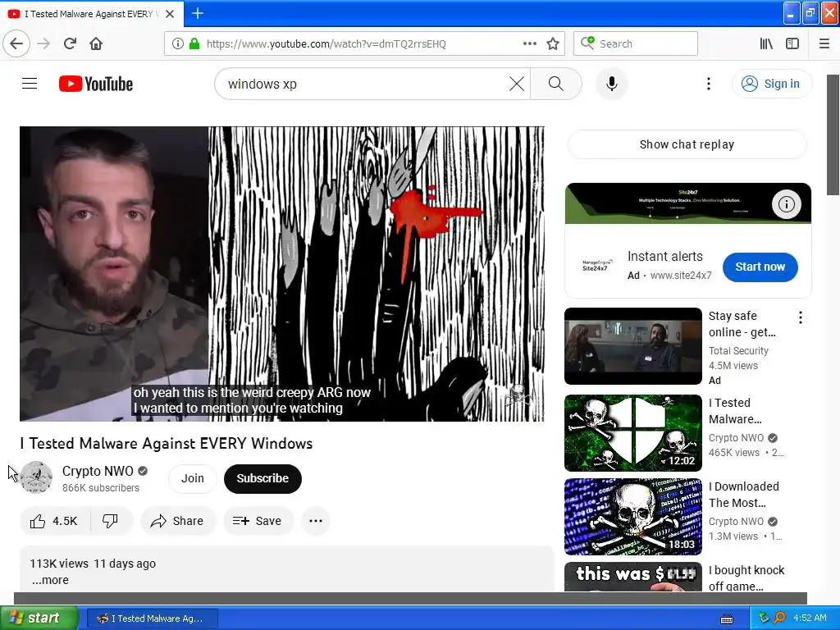Click the security shield system tray icon
840x630 pixels.
click(x=764, y=618)
